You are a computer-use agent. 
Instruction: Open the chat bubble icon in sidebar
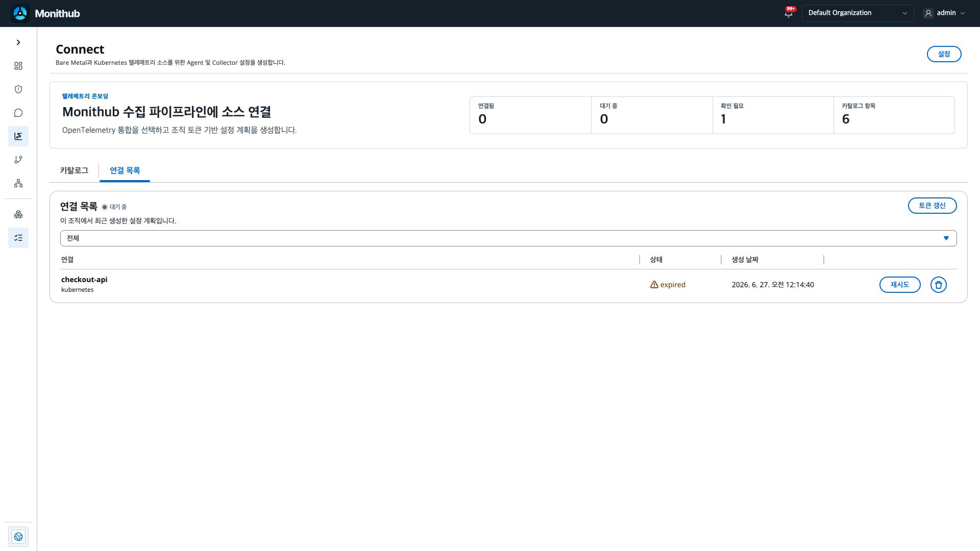point(18,113)
